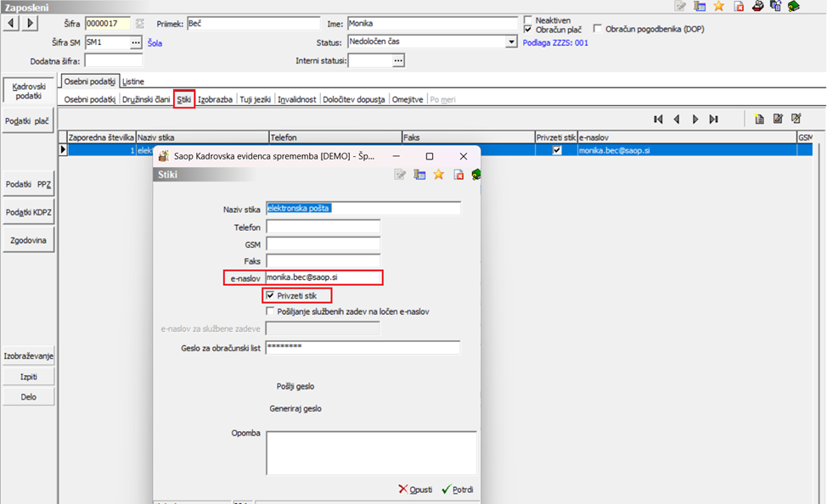Go to next employee record arrow
The height and width of the screenshot is (504, 827).
click(30, 23)
